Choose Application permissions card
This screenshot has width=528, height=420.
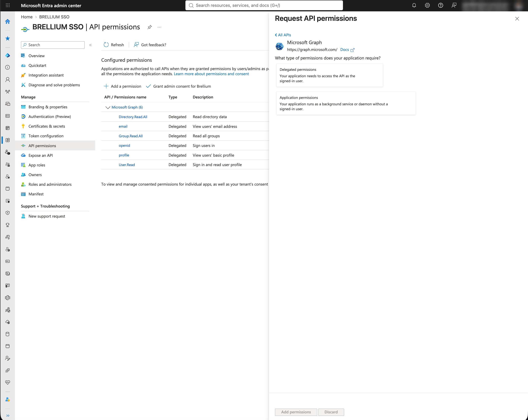click(346, 103)
